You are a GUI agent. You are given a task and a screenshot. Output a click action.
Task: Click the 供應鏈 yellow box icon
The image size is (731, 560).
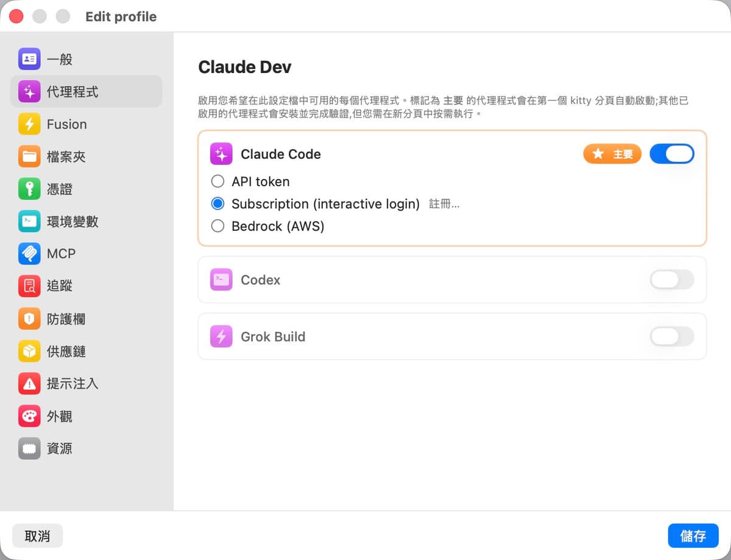[x=29, y=351]
